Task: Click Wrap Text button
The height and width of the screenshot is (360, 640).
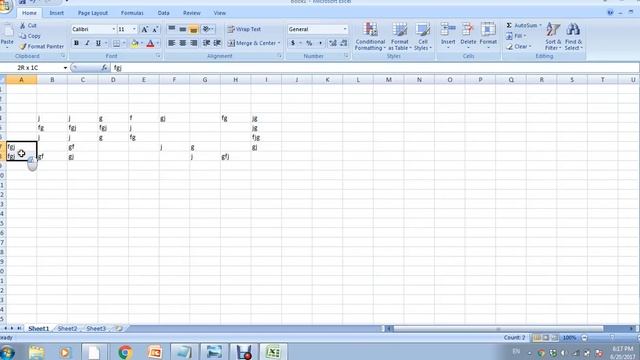Action: (x=244, y=29)
